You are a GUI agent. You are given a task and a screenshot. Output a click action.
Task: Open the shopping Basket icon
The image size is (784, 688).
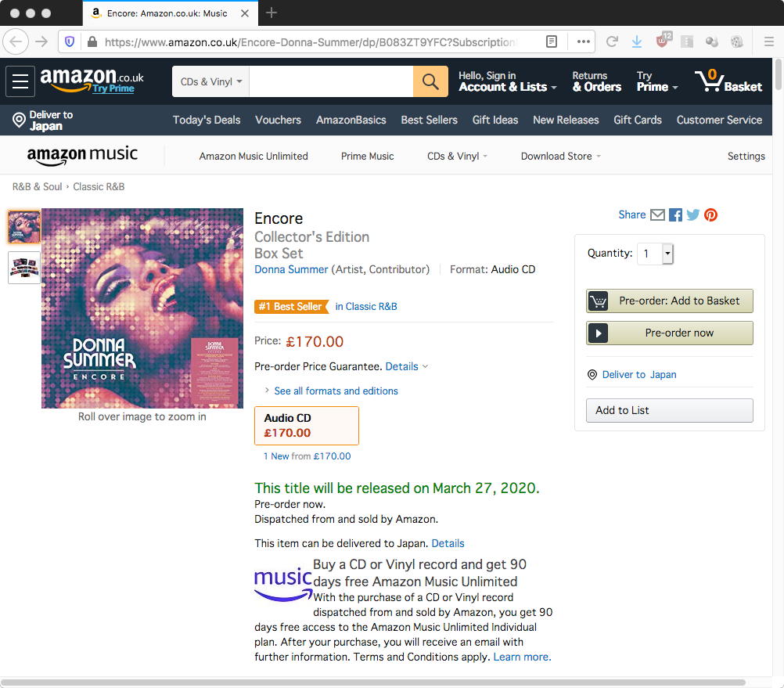click(x=728, y=81)
